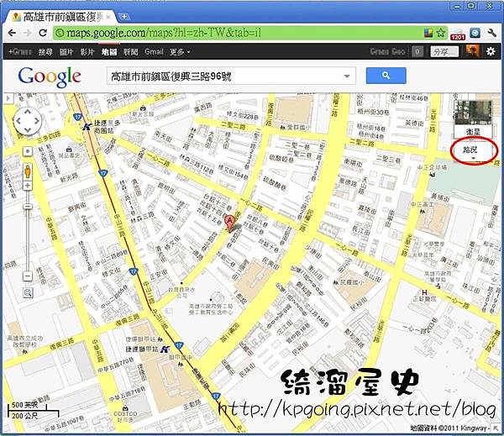Pan the map left with the left arrow
The height and width of the screenshot is (436, 504).
coord(18,121)
